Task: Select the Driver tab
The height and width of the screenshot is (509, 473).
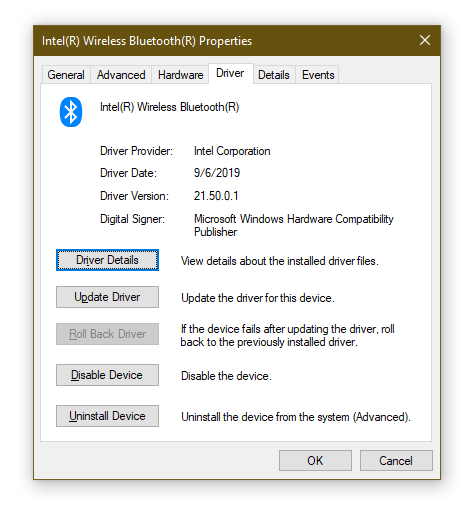Action: 230,73
